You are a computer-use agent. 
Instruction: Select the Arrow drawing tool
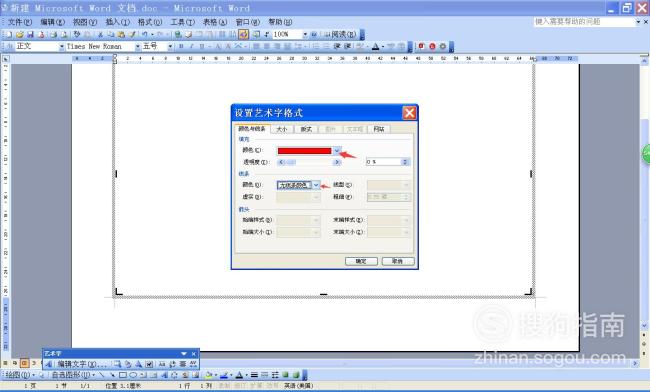112,375
